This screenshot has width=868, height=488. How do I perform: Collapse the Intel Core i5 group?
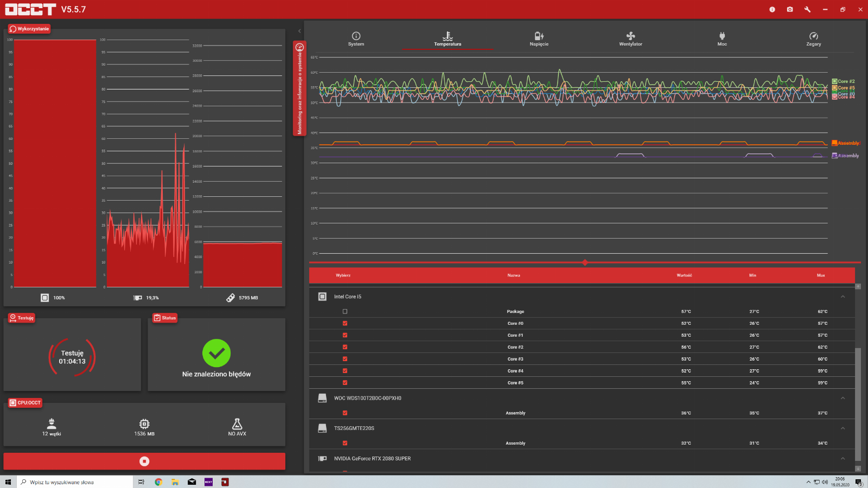click(843, 297)
